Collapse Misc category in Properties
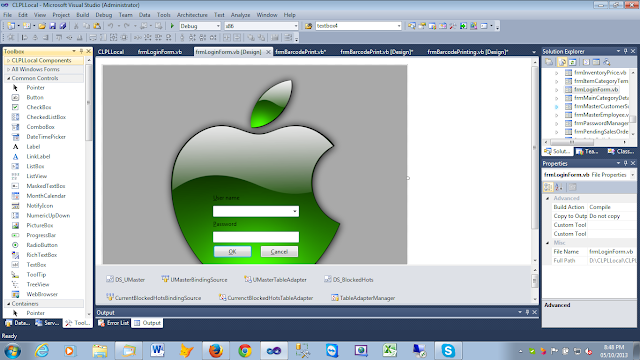 pos(548,243)
